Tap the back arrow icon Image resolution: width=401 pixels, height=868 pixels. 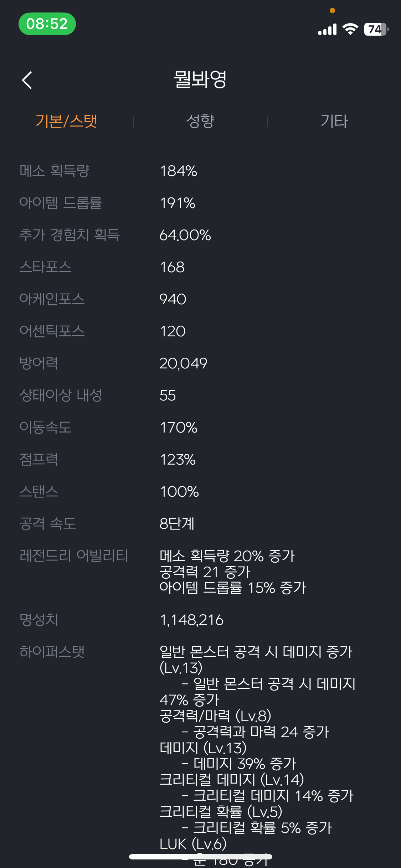(27, 80)
